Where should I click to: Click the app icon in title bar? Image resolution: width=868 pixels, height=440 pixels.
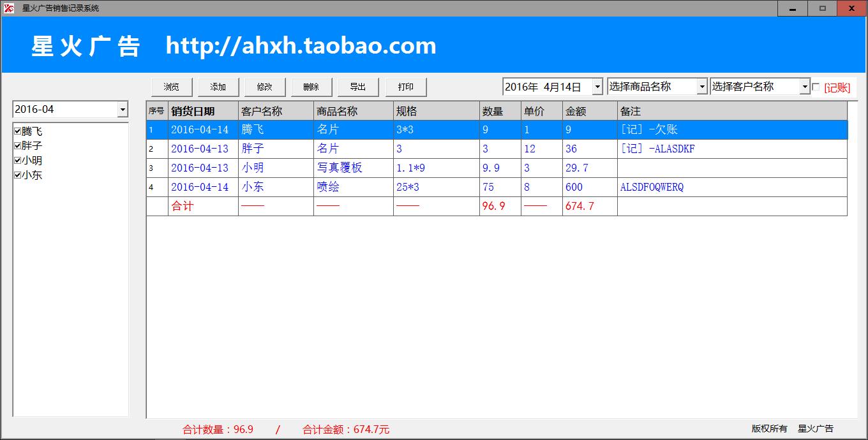tap(9, 8)
